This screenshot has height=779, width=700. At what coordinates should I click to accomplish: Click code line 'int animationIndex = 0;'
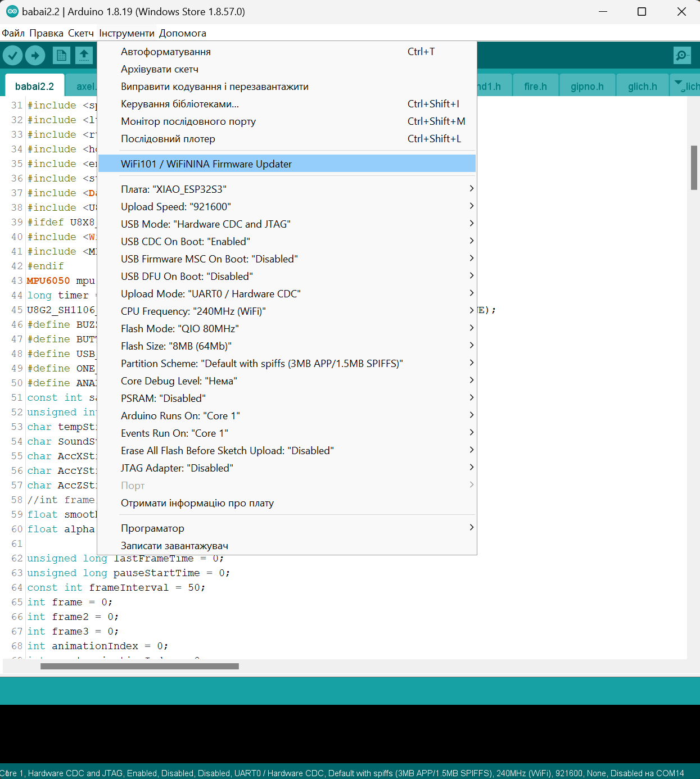tap(97, 646)
